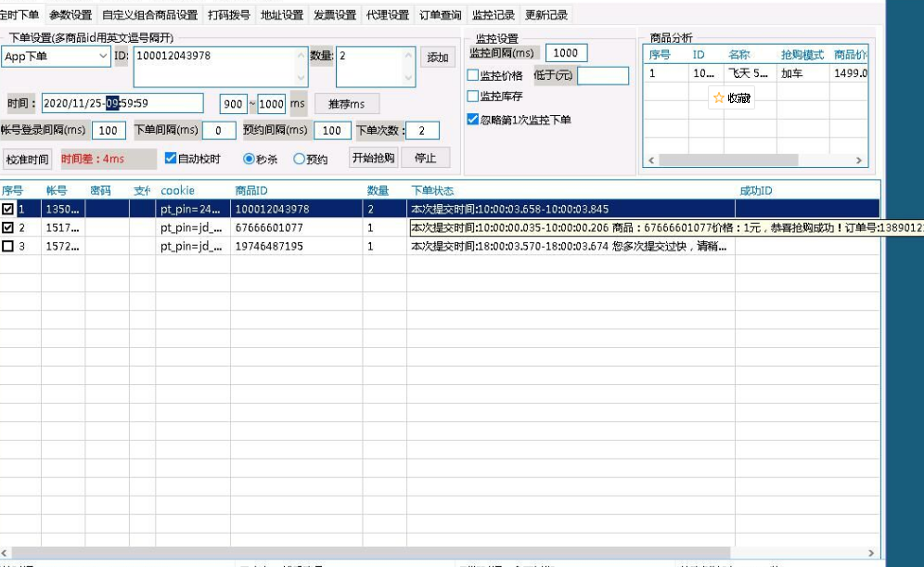Viewport: 924px width, 567px height.
Task: Click the account list scroll left arrow
Action: [5, 553]
